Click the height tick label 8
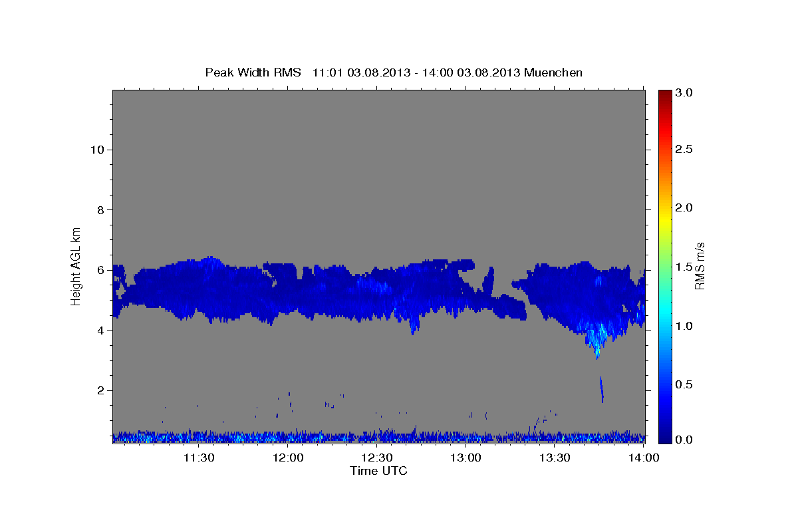Viewport: 798px width, 532px height. pyautogui.click(x=100, y=210)
